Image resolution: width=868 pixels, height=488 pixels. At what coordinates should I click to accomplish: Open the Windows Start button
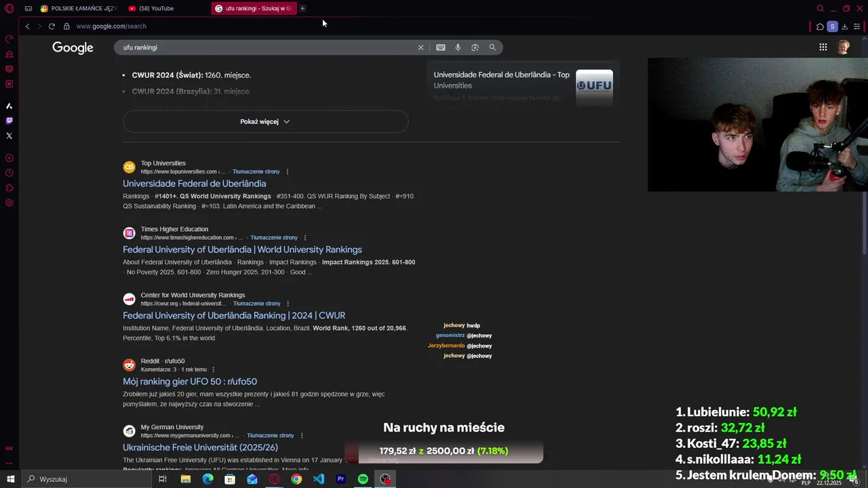[x=10, y=479]
